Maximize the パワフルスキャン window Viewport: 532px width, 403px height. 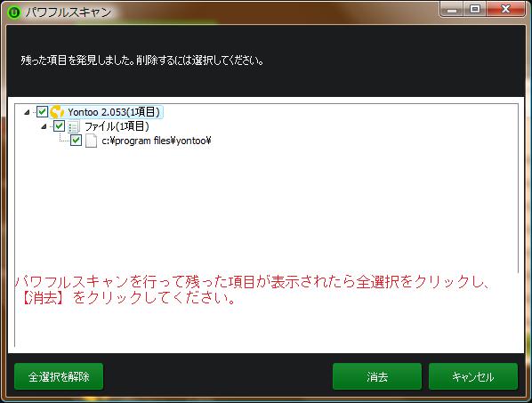click(x=475, y=9)
